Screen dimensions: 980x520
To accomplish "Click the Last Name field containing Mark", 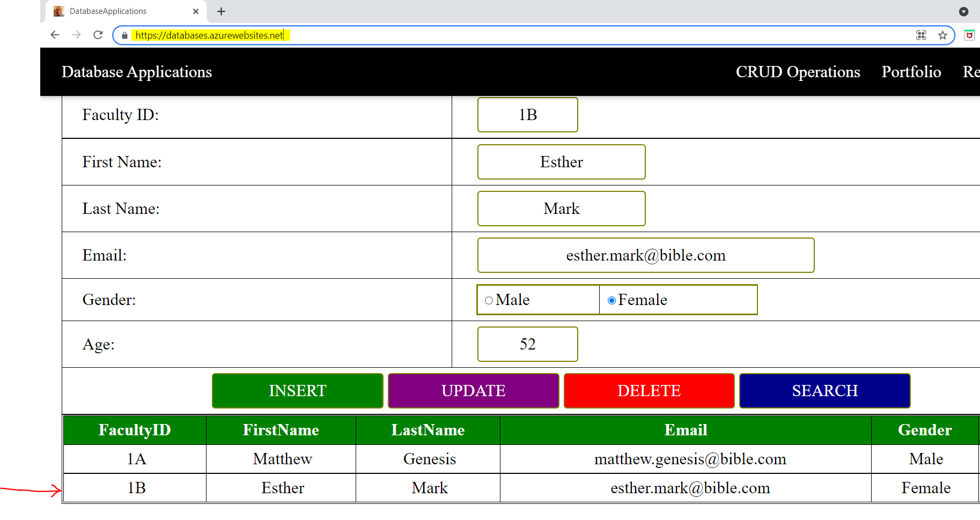I will (x=562, y=209).
